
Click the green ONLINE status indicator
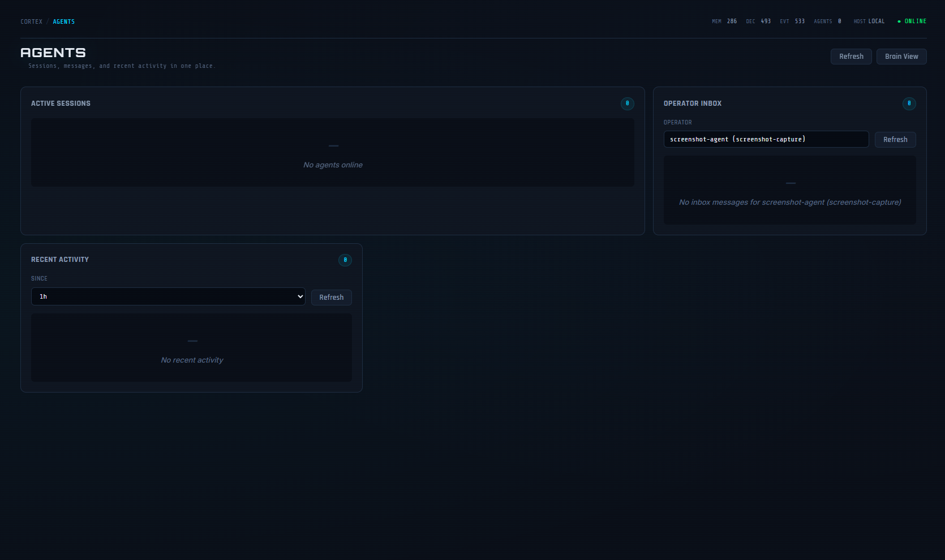tap(912, 21)
